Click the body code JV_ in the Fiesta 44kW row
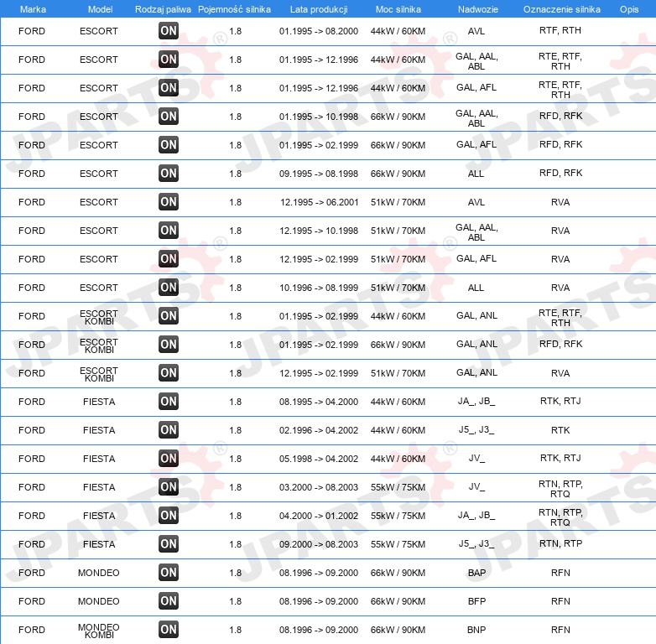This screenshot has width=656, height=644. [476, 459]
